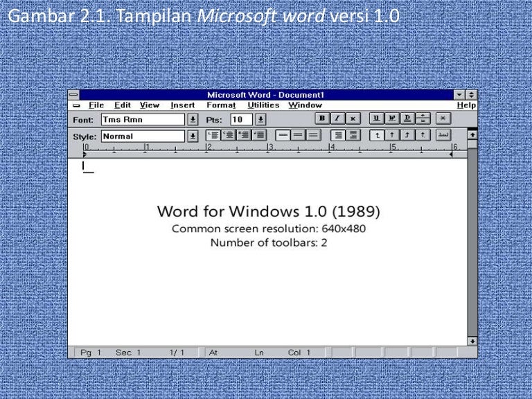Select the left tab stop icon
Image resolution: width=532 pixels, height=399 pixels.
point(377,136)
